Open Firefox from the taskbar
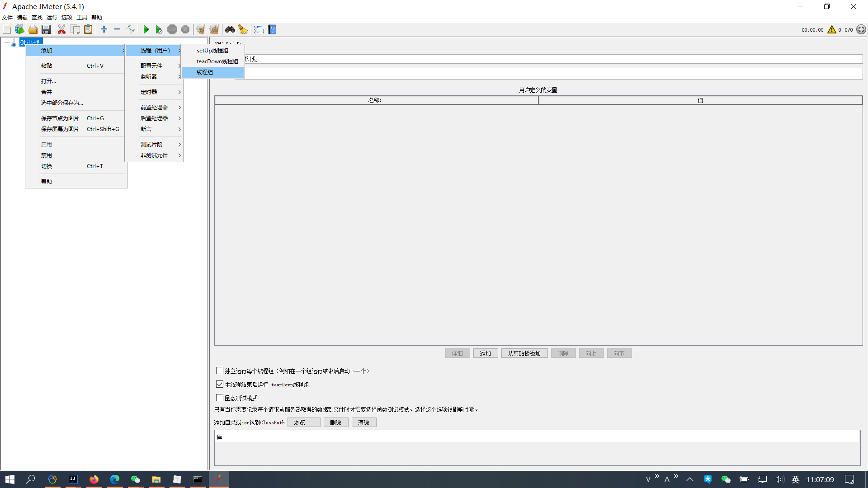This screenshot has width=868, height=488. coord(94,479)
